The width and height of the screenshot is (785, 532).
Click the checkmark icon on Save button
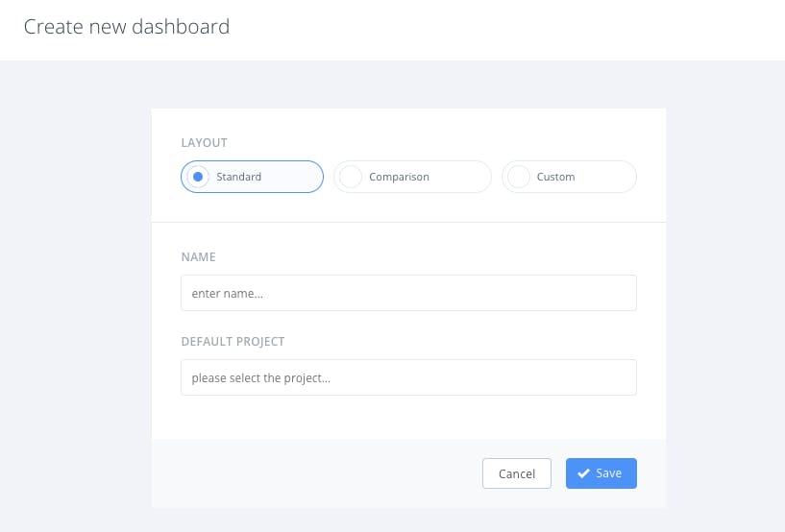point(583,473)
